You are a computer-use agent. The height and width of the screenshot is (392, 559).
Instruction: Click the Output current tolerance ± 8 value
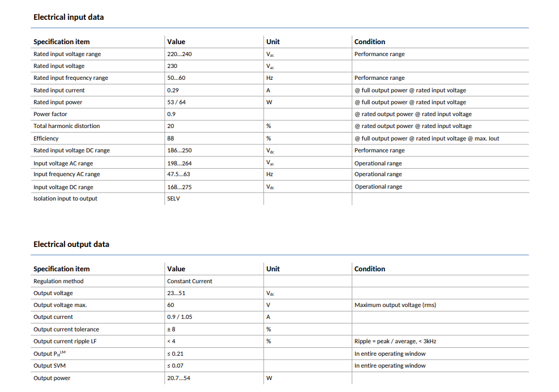[171, 329]
